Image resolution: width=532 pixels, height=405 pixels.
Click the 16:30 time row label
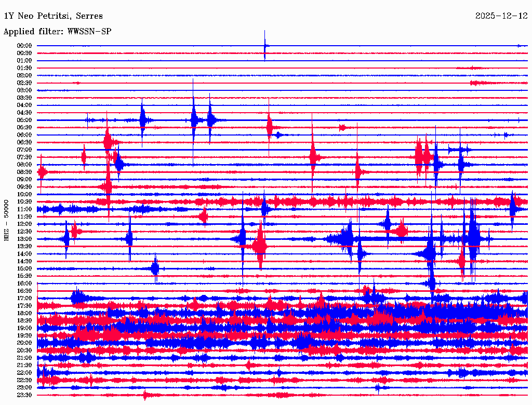pyautogui.click(x=24, y=291)
